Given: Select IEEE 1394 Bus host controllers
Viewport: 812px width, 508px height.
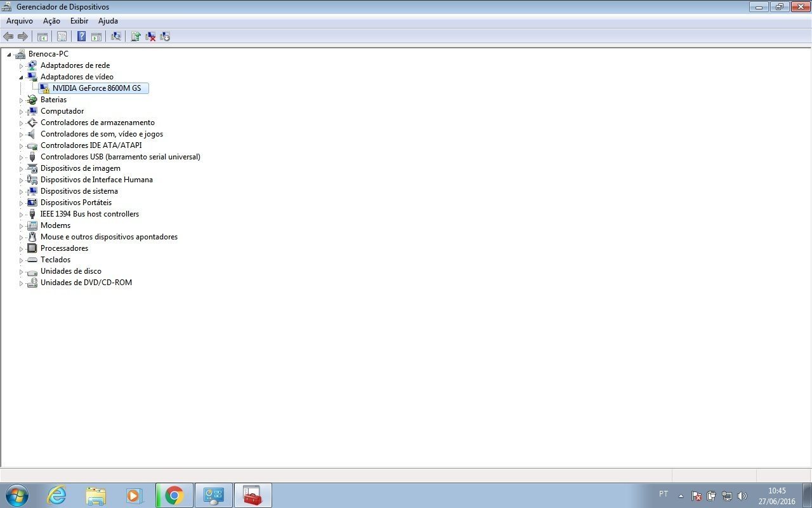Looking at the screenshot, I should [x=89, y=214].
